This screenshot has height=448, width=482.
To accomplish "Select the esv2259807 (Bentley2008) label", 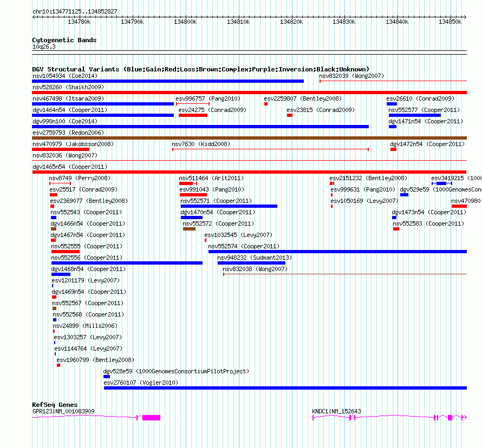I will 303,98.
